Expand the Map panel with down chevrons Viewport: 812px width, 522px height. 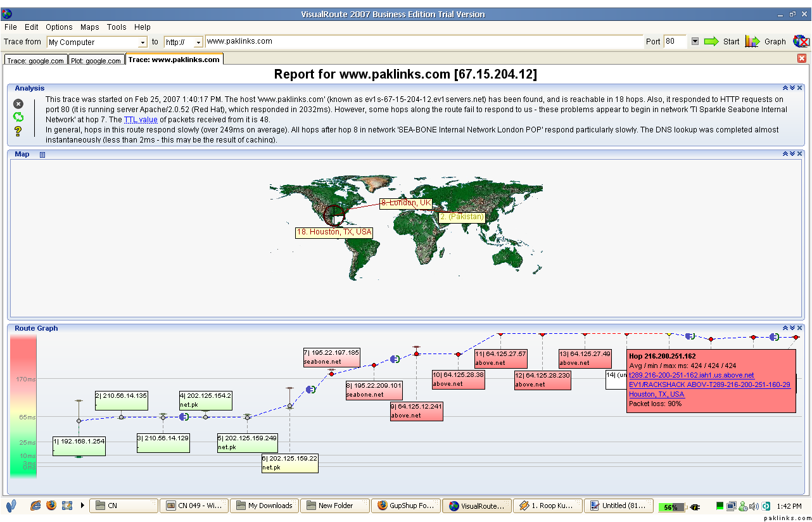tap(792, 154)
